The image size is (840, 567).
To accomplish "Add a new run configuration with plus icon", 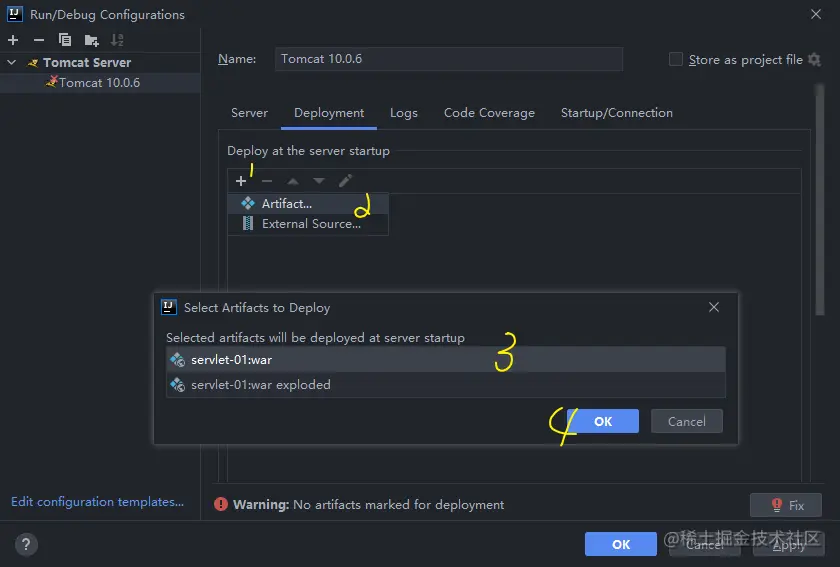I will [13, 40].
